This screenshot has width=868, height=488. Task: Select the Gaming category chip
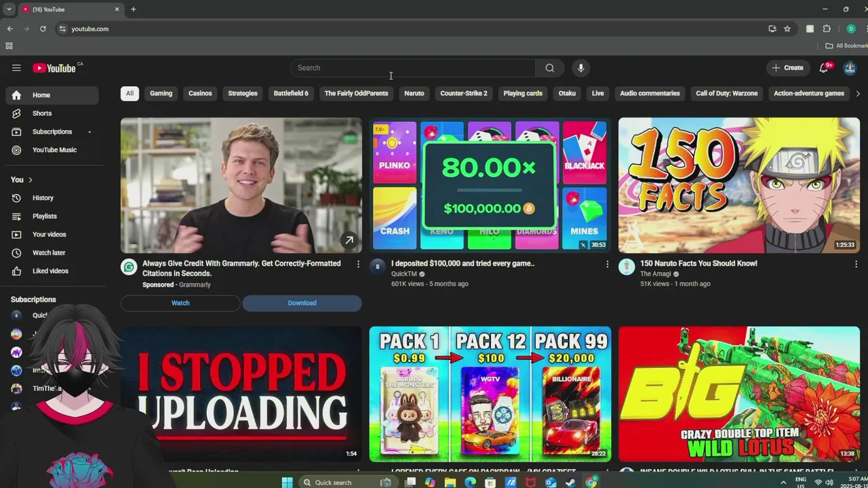pos(161,94)
